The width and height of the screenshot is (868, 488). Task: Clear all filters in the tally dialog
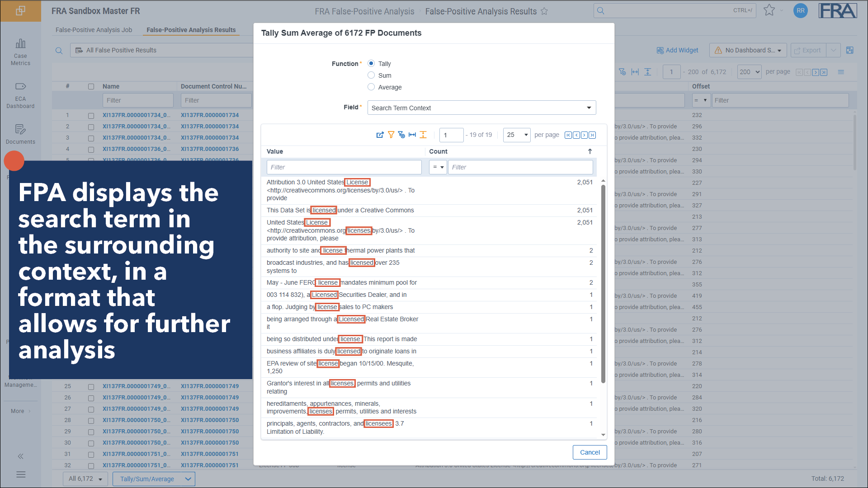[401, 135]
